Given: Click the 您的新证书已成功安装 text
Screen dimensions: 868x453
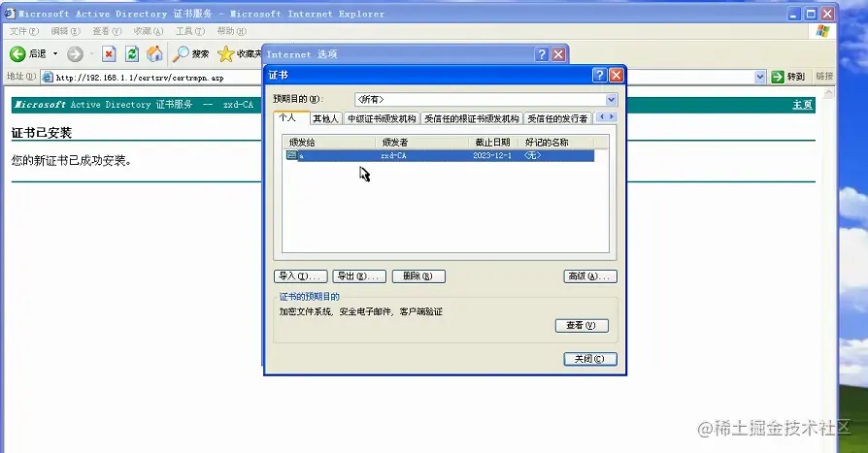Looking at the screenshot, I should (72, 161).
